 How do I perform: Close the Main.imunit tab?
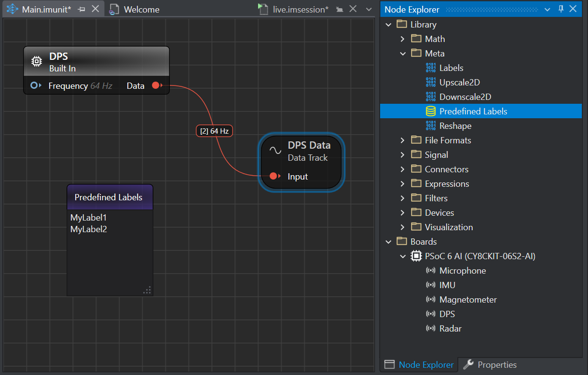point(96,9)
